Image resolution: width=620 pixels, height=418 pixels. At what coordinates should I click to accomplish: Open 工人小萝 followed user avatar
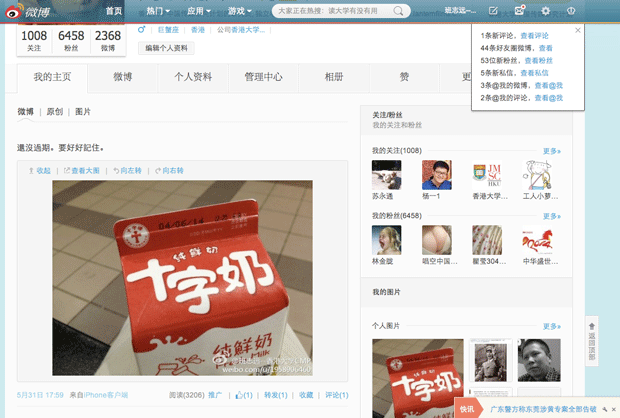pos(537,175)
